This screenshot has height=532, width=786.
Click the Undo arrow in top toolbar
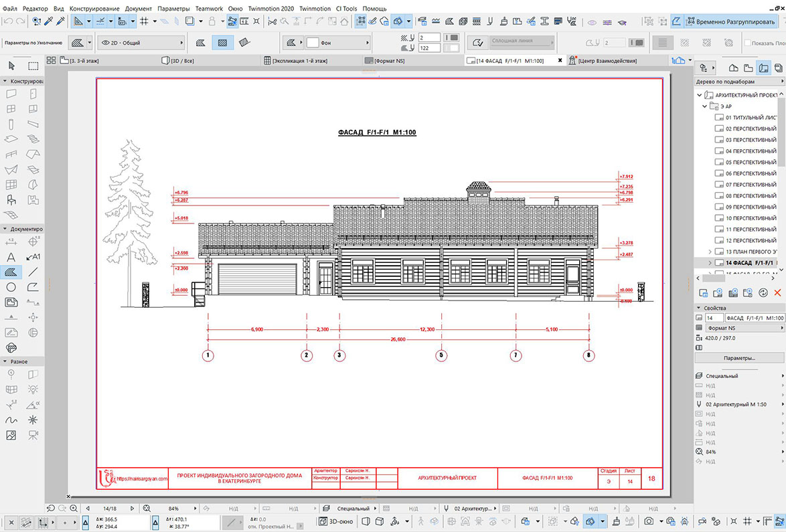pyautogui.click(x=8, y=21)
